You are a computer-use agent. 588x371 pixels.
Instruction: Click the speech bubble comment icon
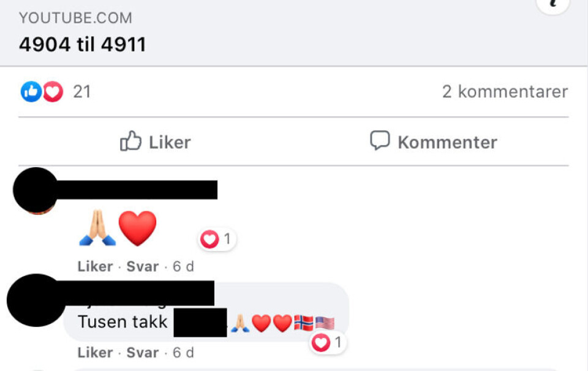point(380,141)
